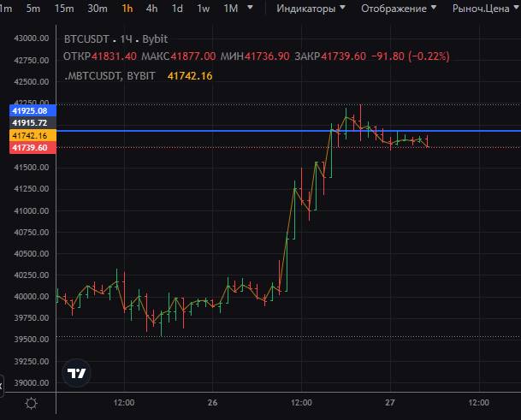Switch to the 4h timeframe
This screenshot has width=521, height=420.
pos(151,9)
